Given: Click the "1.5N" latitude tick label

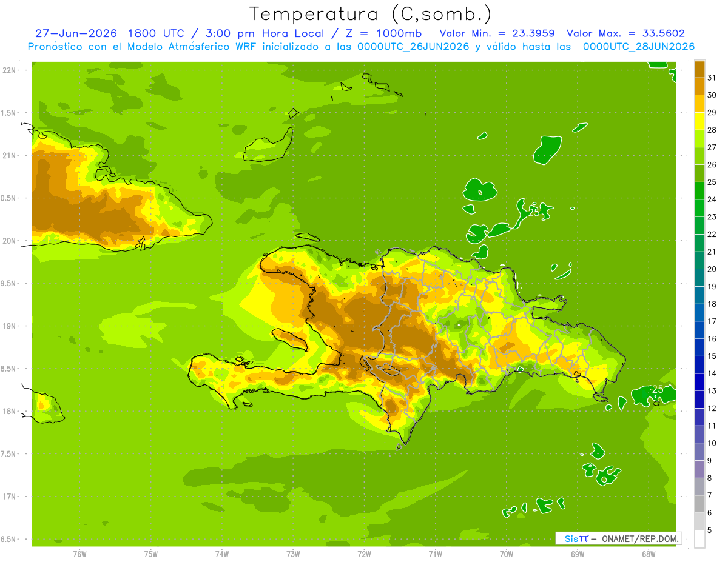Looking at the screenshot, I should (x=9, y=113).
